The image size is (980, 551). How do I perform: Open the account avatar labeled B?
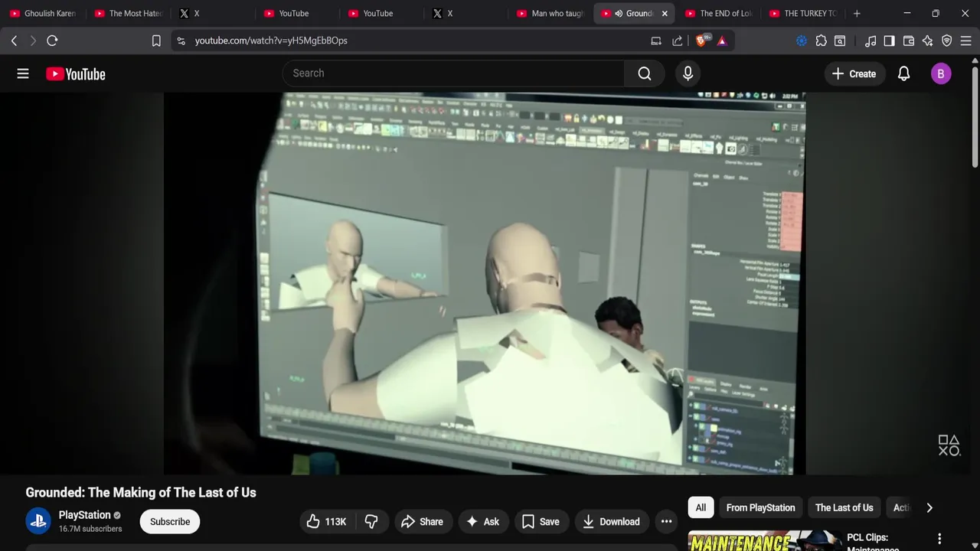[x=941, y=73]
